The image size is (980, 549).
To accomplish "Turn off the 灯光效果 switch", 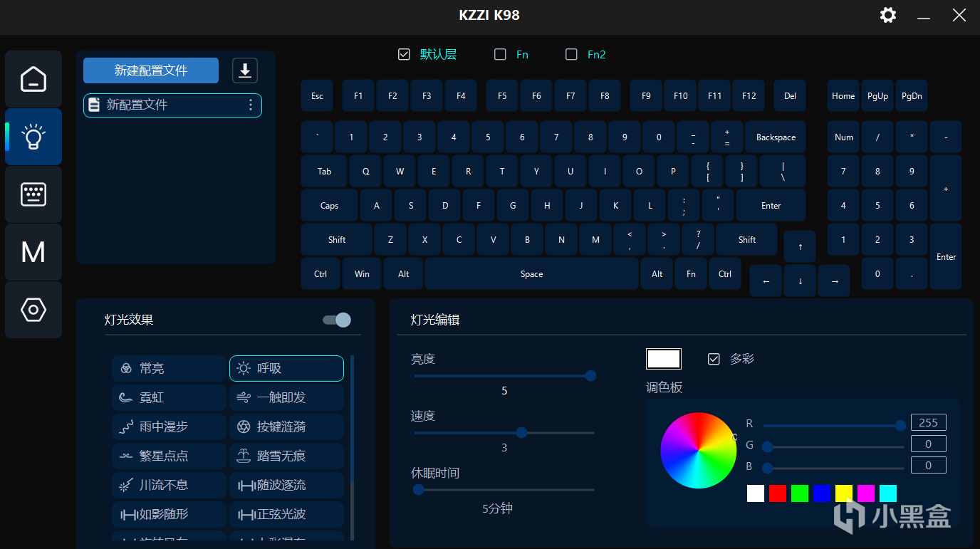I will [337, 320].
